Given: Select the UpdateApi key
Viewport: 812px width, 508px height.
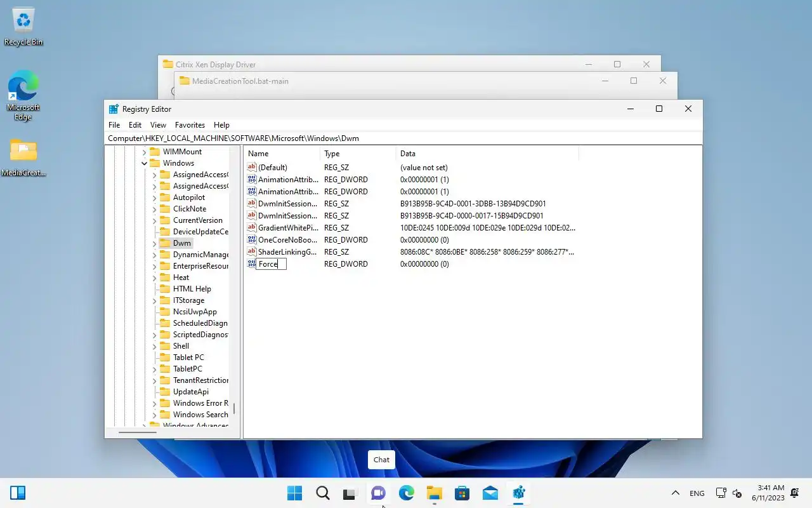Looking at the screenshot, I should 190,392.
